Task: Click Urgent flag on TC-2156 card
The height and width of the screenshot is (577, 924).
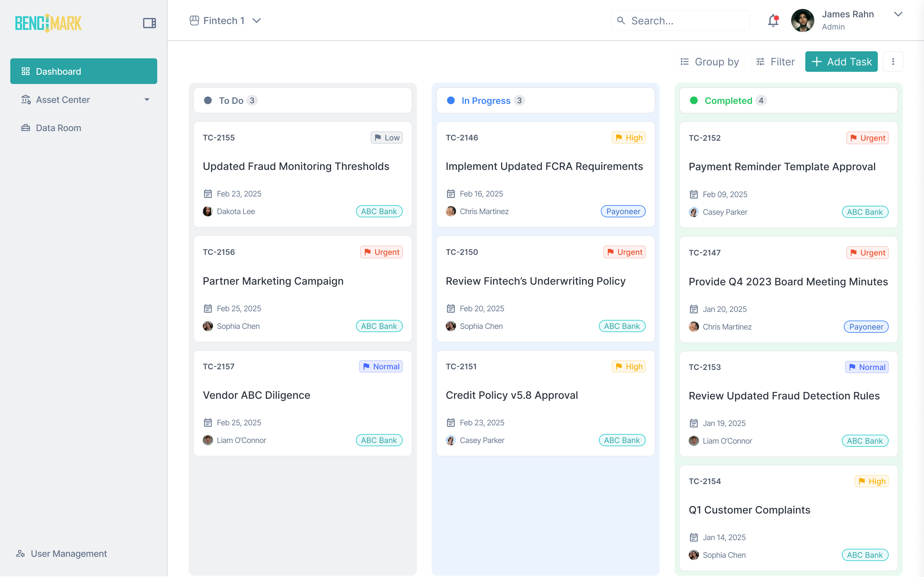Action: (381, 252)
